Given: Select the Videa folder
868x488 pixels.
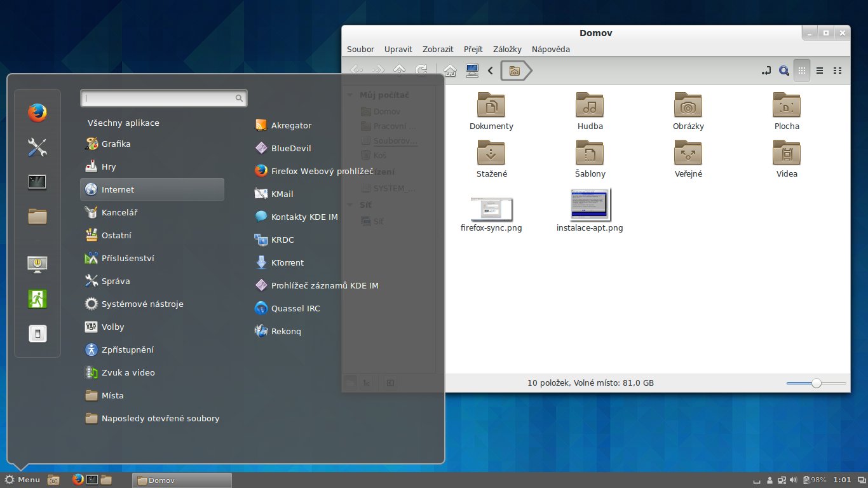Looking at the screenshot, I should click(x=787, y=159).
